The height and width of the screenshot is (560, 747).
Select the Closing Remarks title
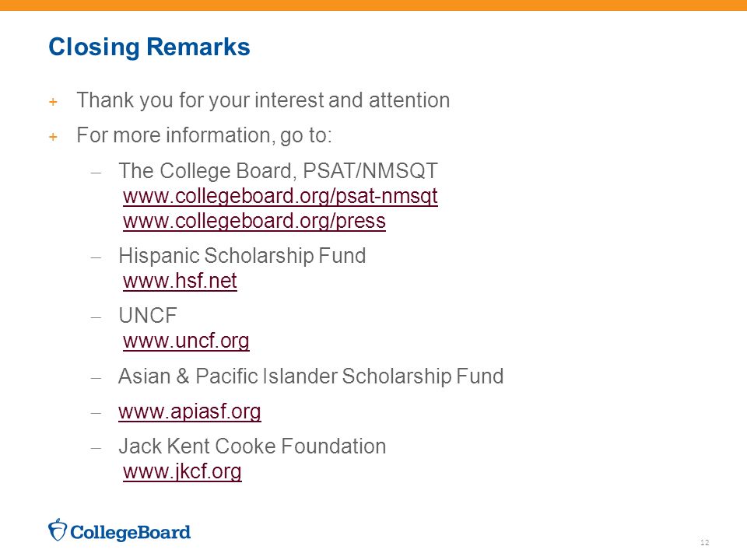149,47
